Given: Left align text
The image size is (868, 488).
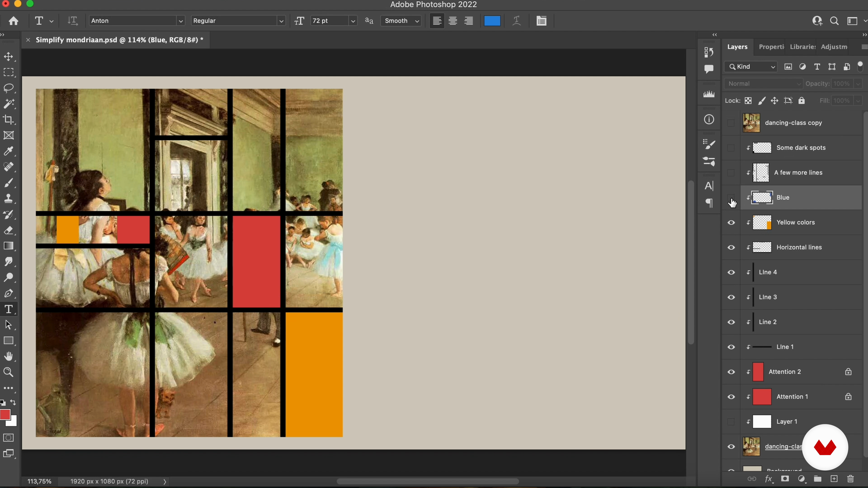Looking at the screenshot, I should pos(437,21).
